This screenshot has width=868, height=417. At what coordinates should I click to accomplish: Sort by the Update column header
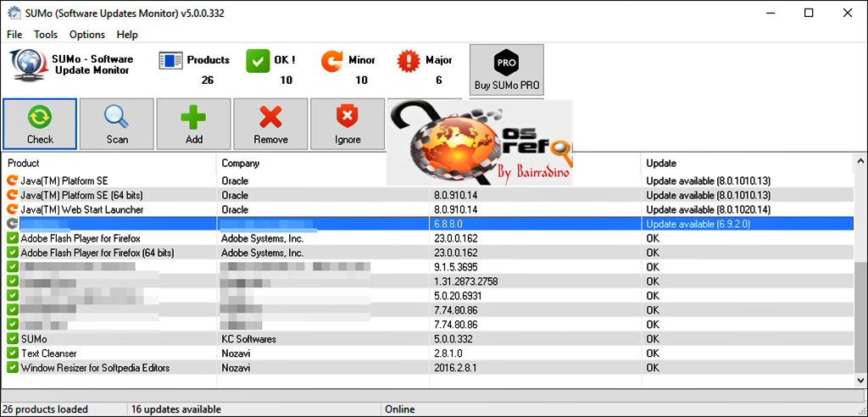pos(748,164)
